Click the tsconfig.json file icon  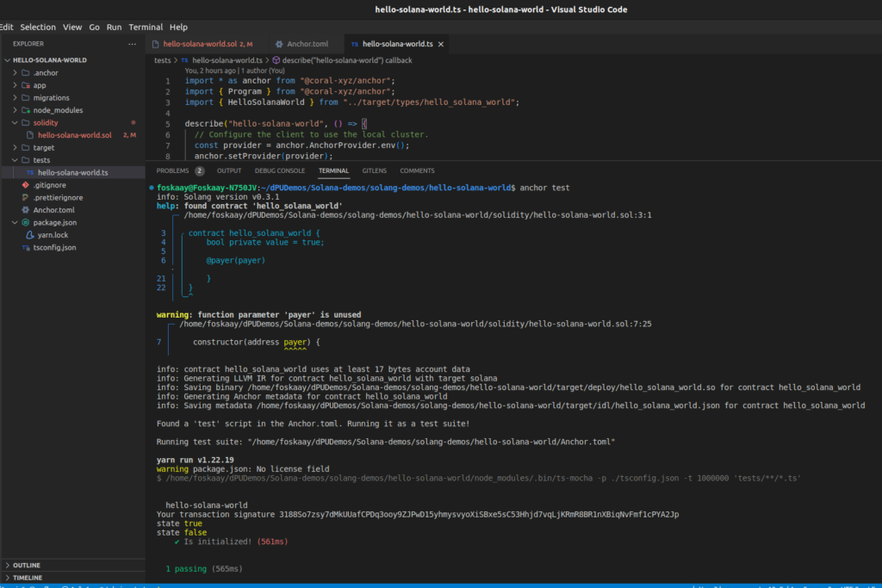point(25,247)
